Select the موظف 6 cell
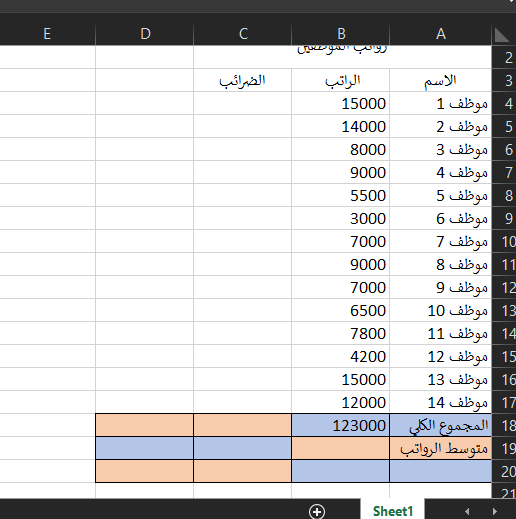The height and width of the screenshot is (519, 516). (x=441, y=219)
